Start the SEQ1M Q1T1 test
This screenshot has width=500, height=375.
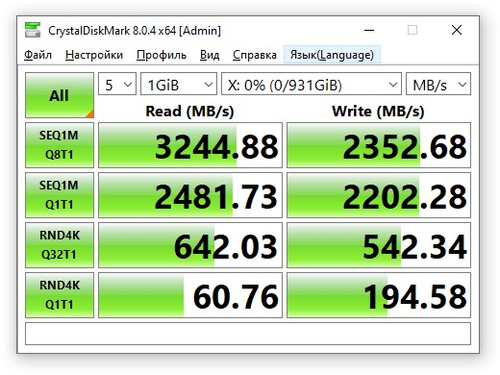click(x=59, y=195)
